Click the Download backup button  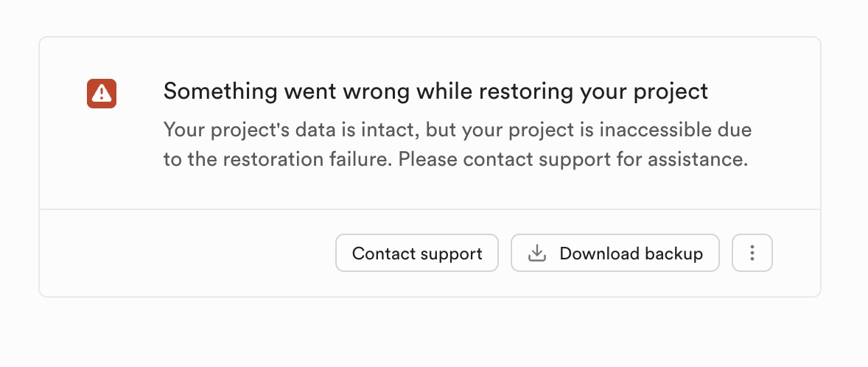(x=615, y=254)
